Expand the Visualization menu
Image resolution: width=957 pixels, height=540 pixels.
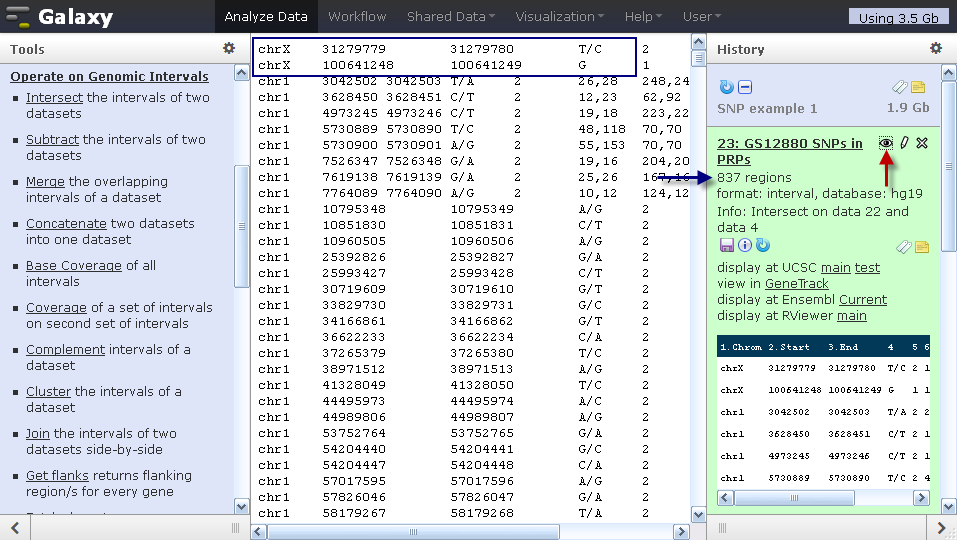point(560,16)
